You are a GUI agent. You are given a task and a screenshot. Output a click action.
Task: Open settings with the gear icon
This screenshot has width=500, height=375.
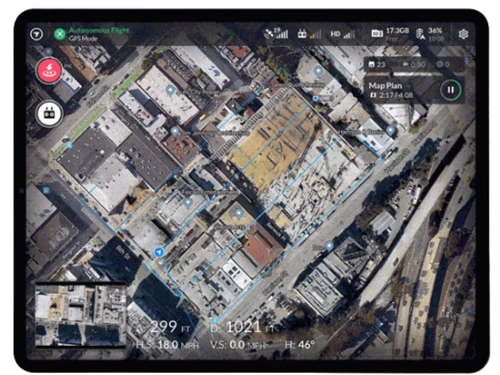tap(463, 34)
